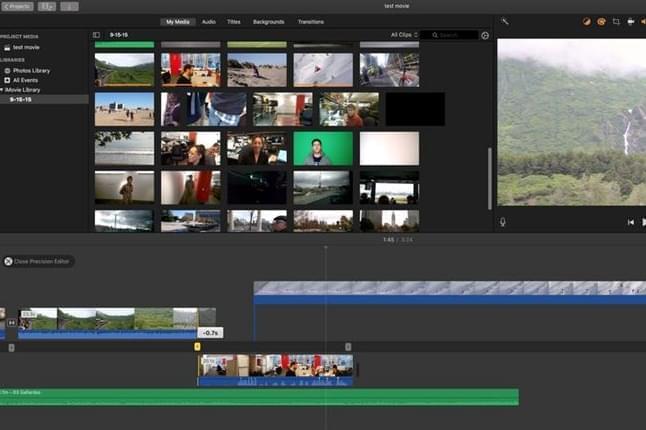
Task: Click the -0.7s trim offset label
Action: click(x=211, y=333)
